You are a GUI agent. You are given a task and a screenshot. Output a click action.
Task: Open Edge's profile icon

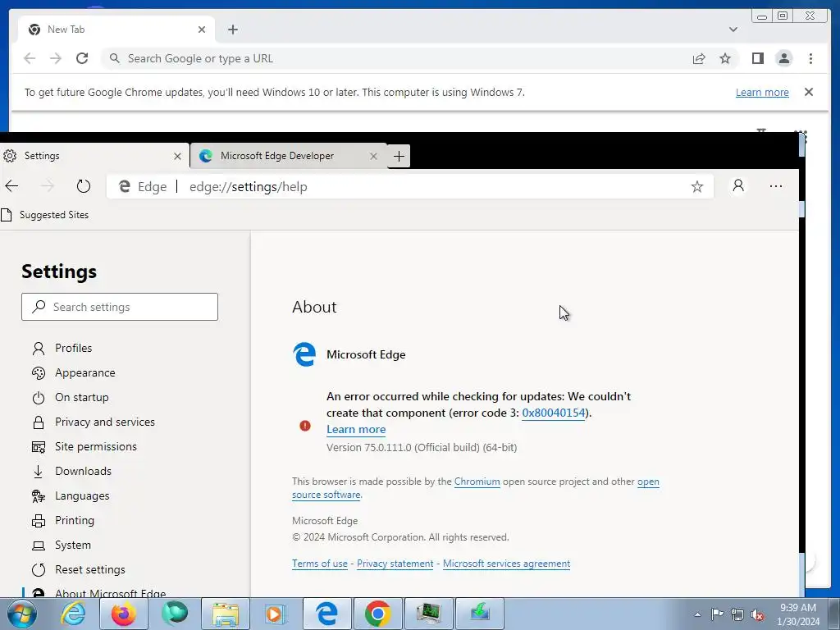click(738, 186)
